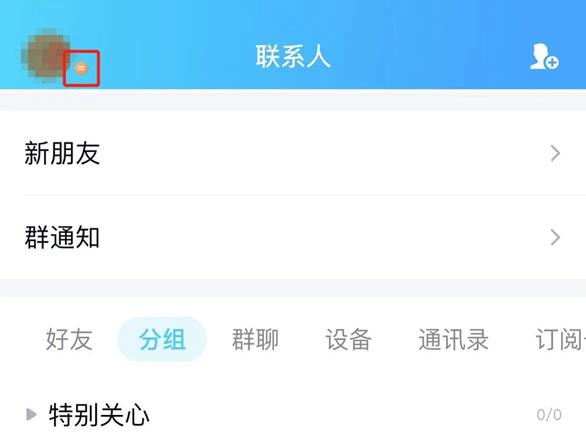Click the plus badge on add contact icon
This screenshot has height=440, width=586.
(x=552, y=62)
